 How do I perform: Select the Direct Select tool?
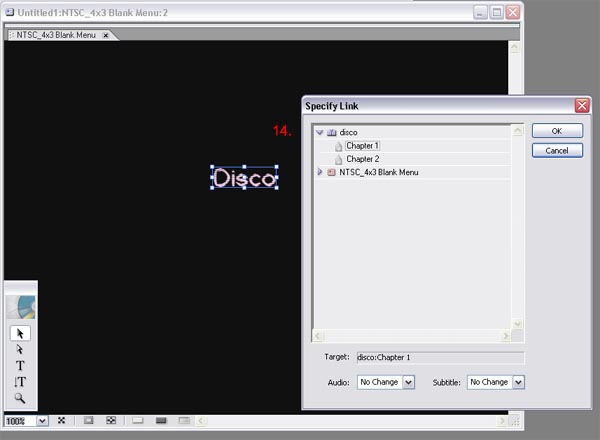point(20,349)
